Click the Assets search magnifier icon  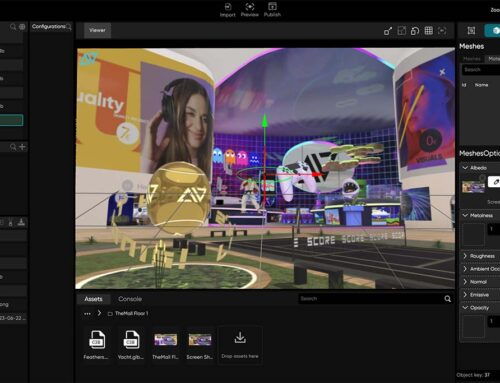448,299
